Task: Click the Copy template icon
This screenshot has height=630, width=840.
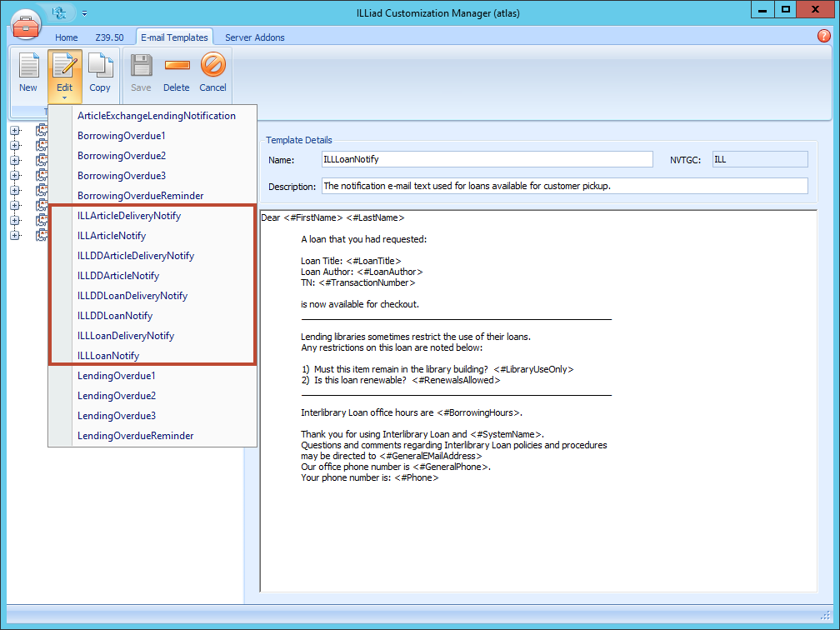Action: click(x=100, y=72)
